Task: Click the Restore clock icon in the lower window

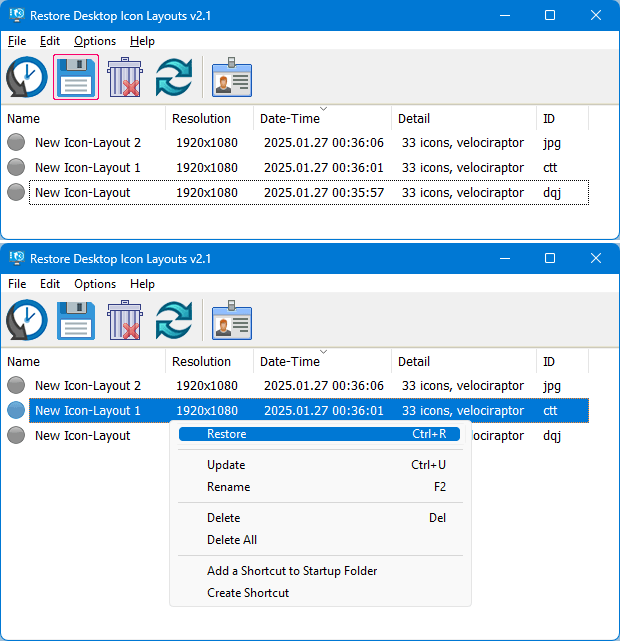Action: (27, 320)
